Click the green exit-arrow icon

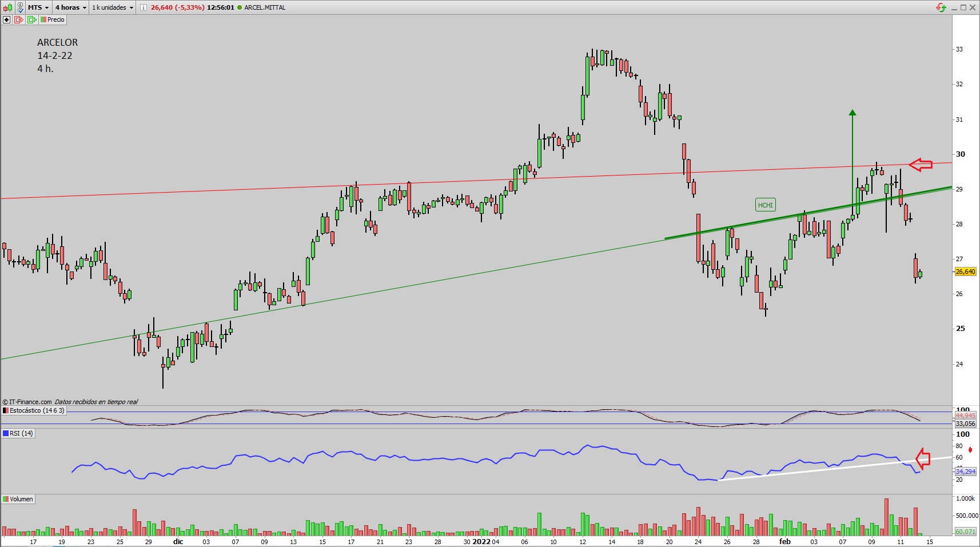click(x=32, y=19)
